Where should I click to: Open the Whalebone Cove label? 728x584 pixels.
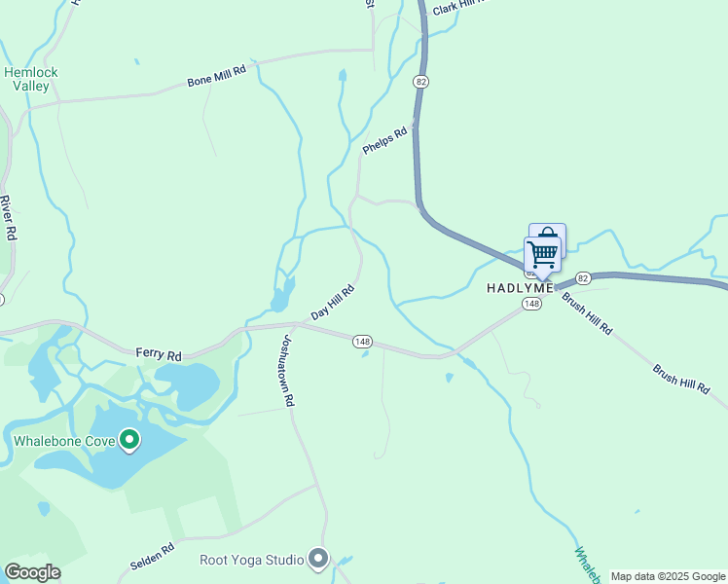(64, 441)
